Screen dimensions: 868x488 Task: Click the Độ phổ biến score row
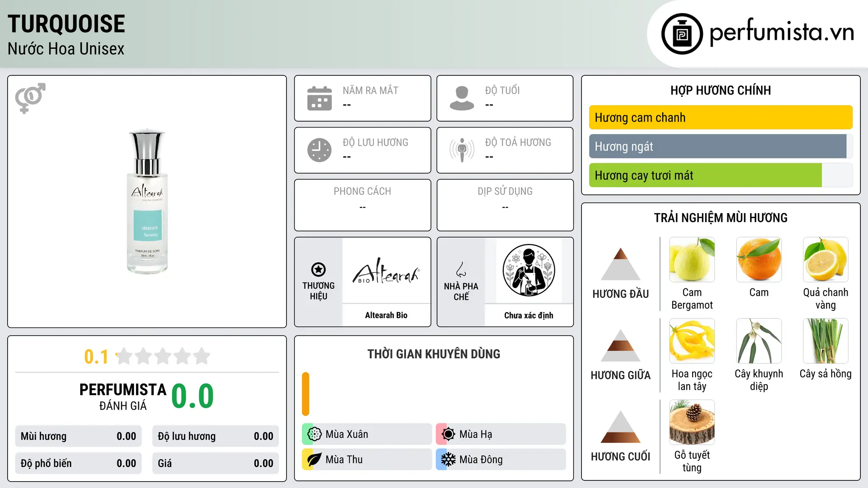78,463
